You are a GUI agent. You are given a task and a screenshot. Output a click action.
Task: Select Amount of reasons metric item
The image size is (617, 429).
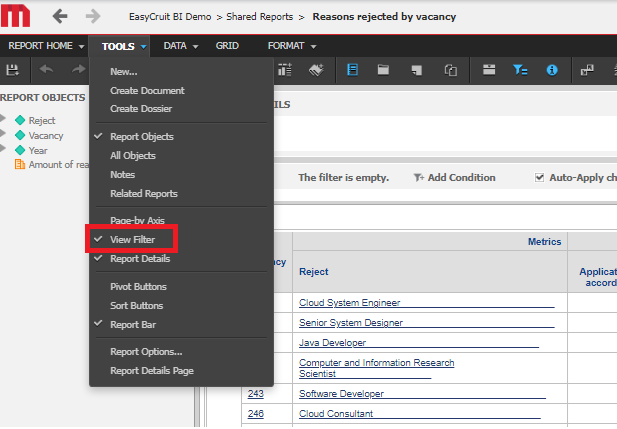click(59, 165)
